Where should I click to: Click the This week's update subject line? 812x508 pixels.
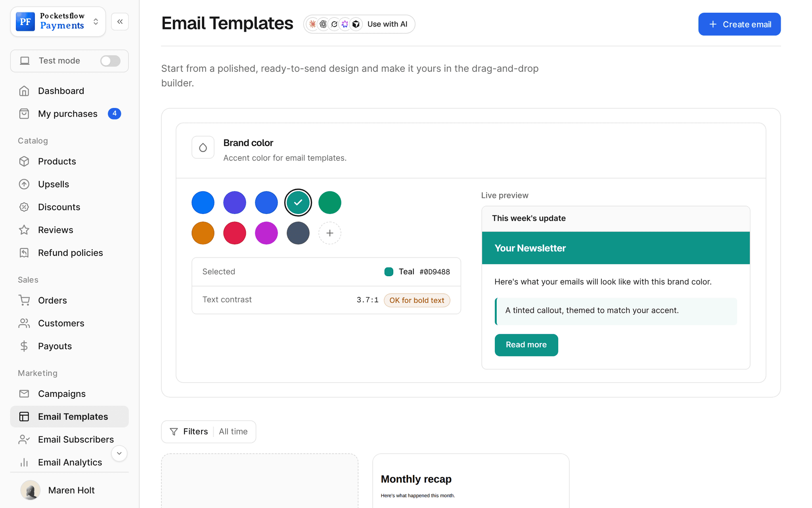tap(529, 218)
